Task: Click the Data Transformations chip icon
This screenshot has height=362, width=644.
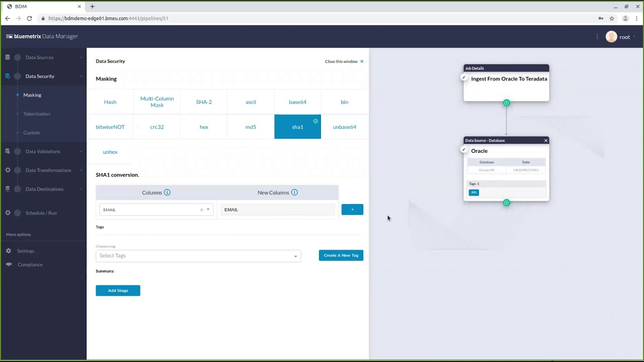Action: pyautogui.click(x=8, y=170)
